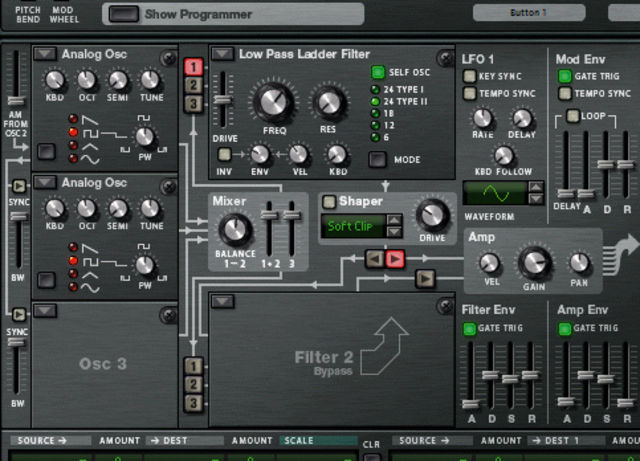Click the Osc 3 bypass screw icon

(168, 315)
